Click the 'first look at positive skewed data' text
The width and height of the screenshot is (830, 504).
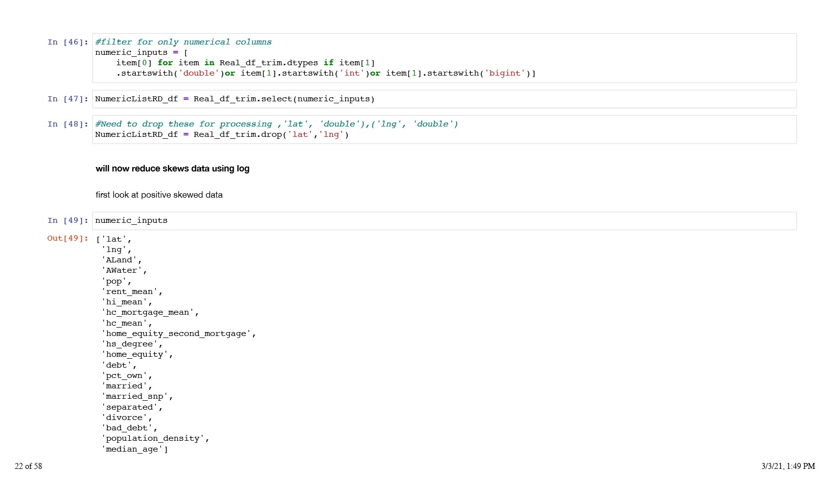[159, 195]
